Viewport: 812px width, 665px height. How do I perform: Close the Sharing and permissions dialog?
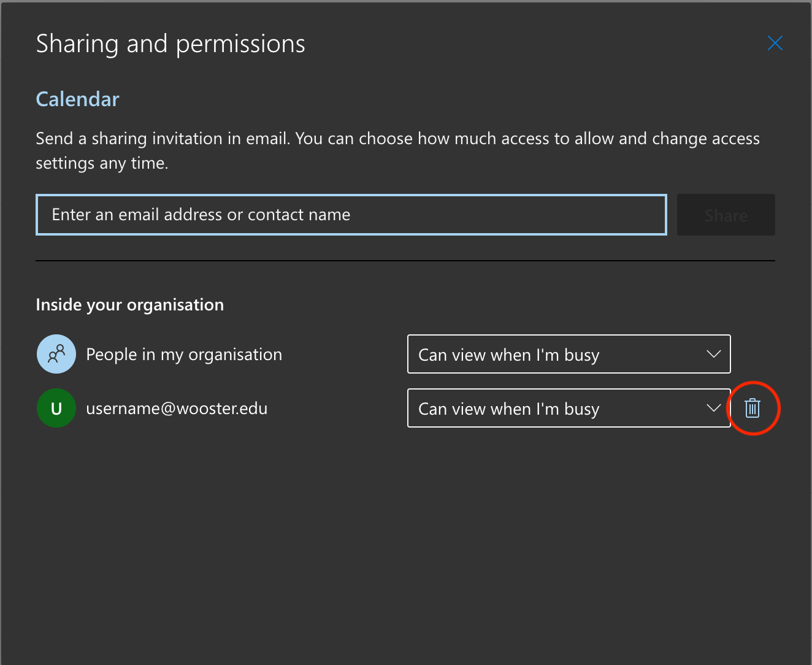tap(775, 44)
